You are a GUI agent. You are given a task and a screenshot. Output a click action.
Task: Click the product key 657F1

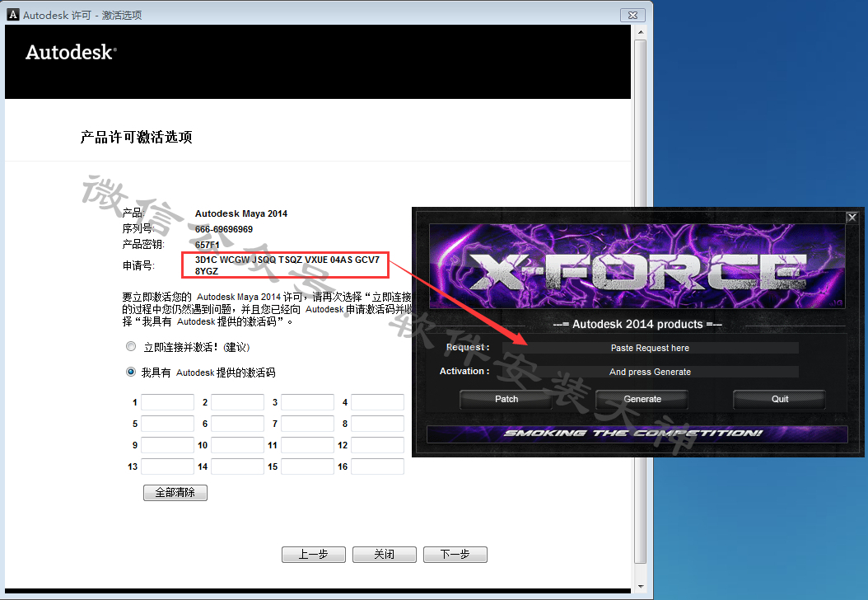[207, 245]
